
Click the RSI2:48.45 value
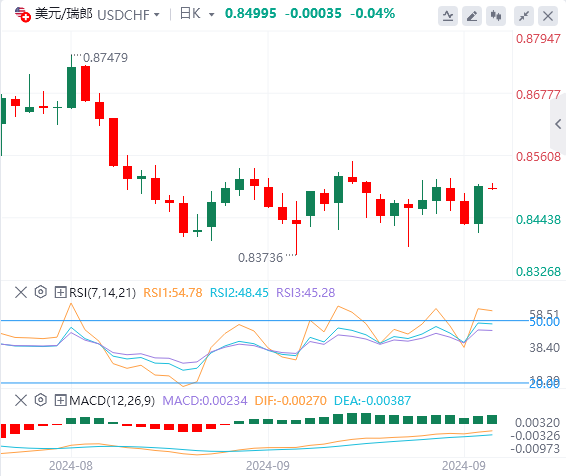239,293
